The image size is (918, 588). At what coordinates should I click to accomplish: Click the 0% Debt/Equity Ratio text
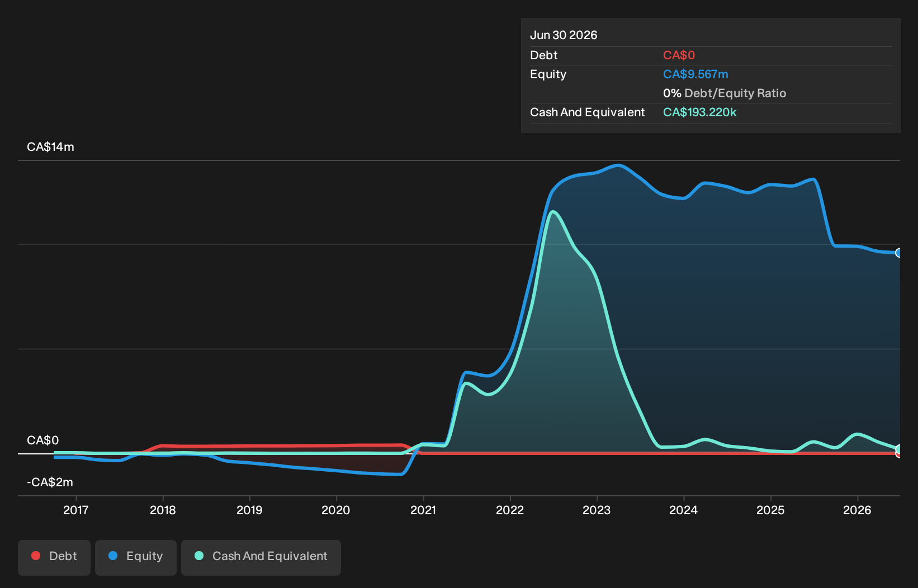[725, 93]
